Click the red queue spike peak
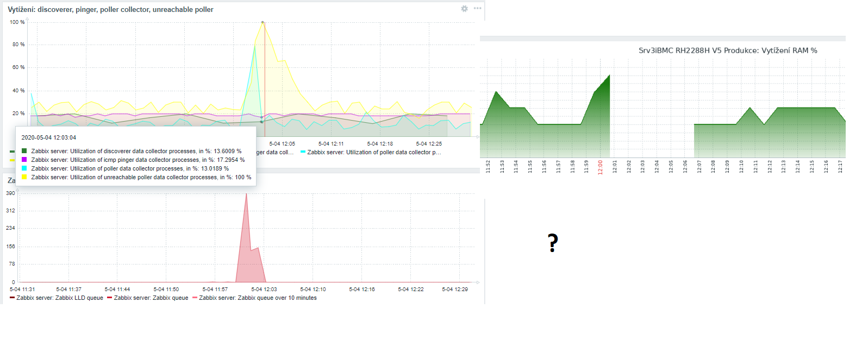Image resolution: width=868 pixels, height=346 pixels. (246, 194)
